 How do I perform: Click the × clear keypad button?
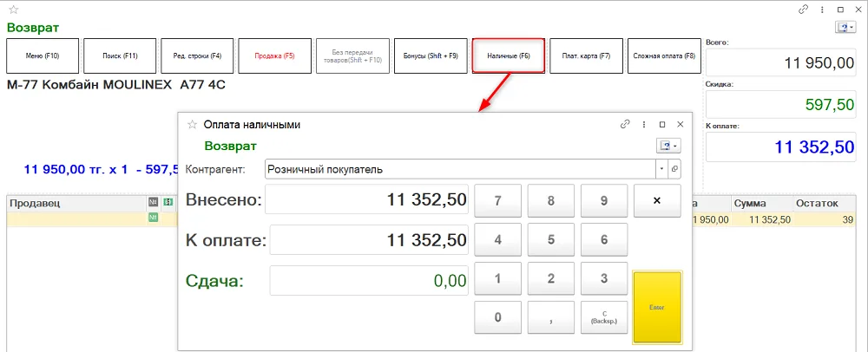click(x=657, y=201)
